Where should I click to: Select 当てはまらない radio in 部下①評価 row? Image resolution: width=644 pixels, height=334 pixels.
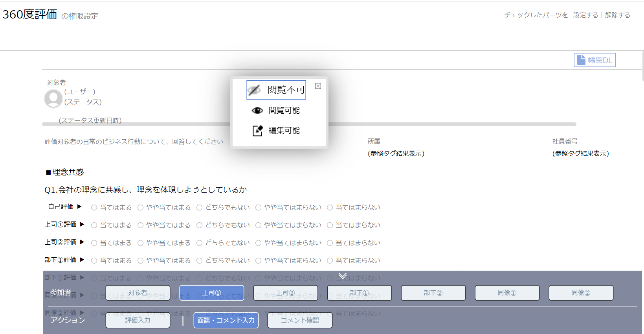(x=330, y=261)
